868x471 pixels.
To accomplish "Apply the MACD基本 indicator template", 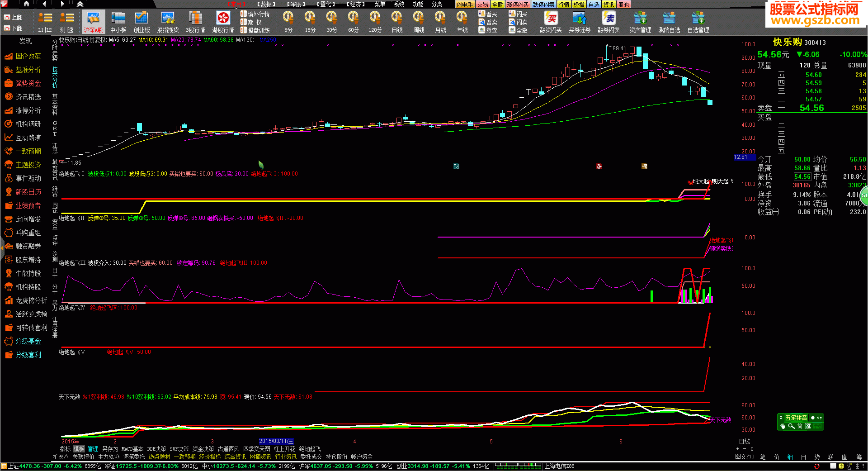I will coord(132,449).
